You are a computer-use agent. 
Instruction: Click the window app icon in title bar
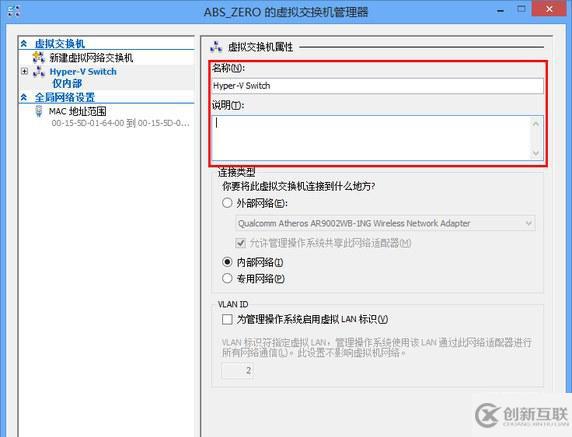click(13, 11)
